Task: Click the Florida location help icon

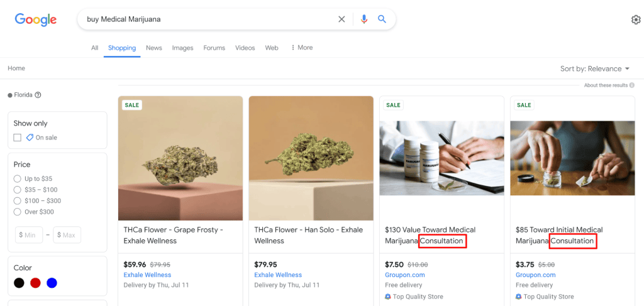Action: point(38,96)
